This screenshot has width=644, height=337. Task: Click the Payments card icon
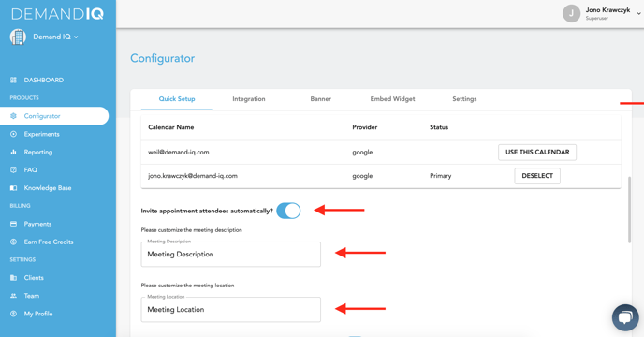pos(13,224)
